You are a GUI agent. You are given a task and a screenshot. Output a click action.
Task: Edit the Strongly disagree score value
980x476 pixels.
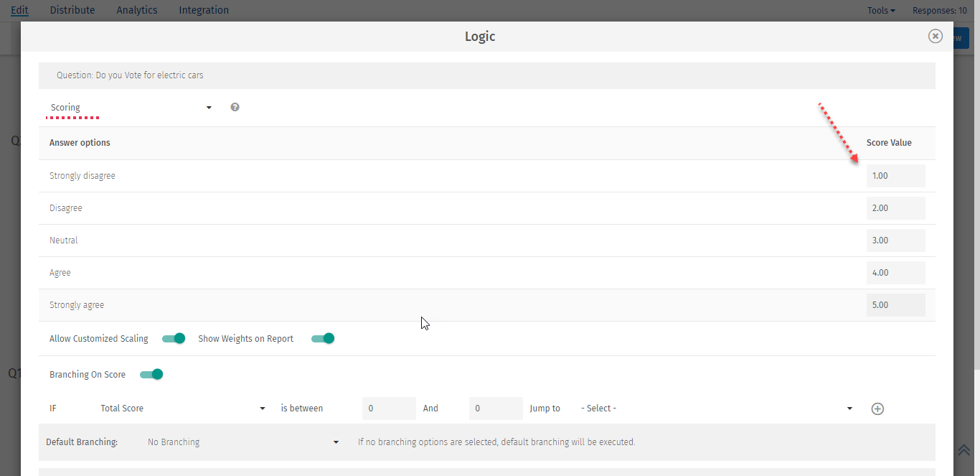(x=895, y=175)
